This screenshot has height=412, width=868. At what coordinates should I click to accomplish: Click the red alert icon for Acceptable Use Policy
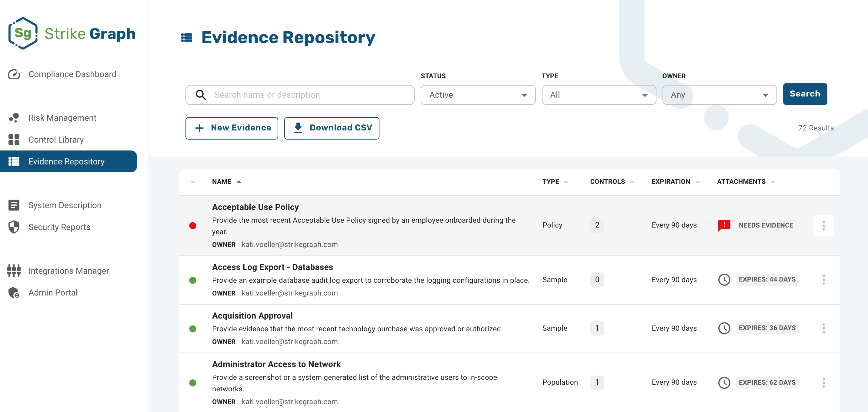(724, 225)
